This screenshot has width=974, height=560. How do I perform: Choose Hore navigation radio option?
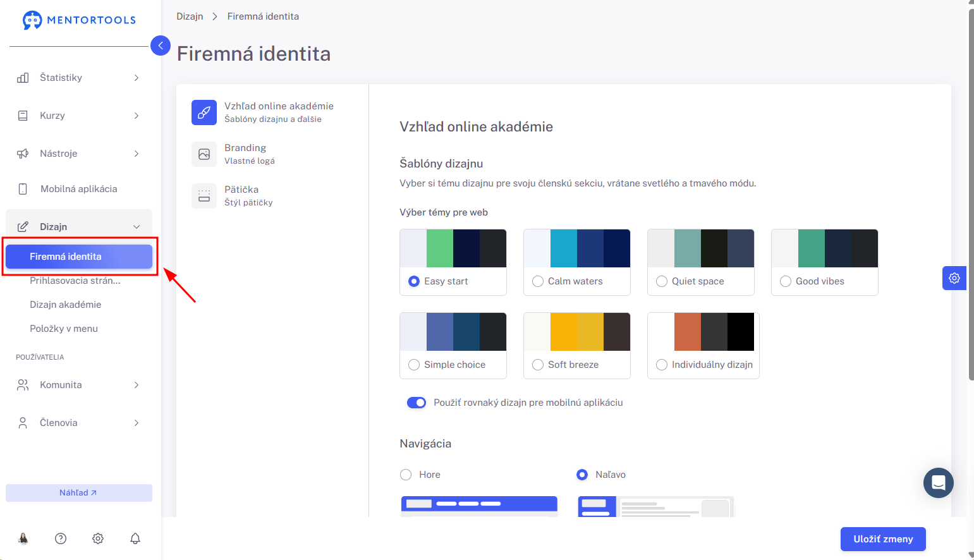point(406,475)
